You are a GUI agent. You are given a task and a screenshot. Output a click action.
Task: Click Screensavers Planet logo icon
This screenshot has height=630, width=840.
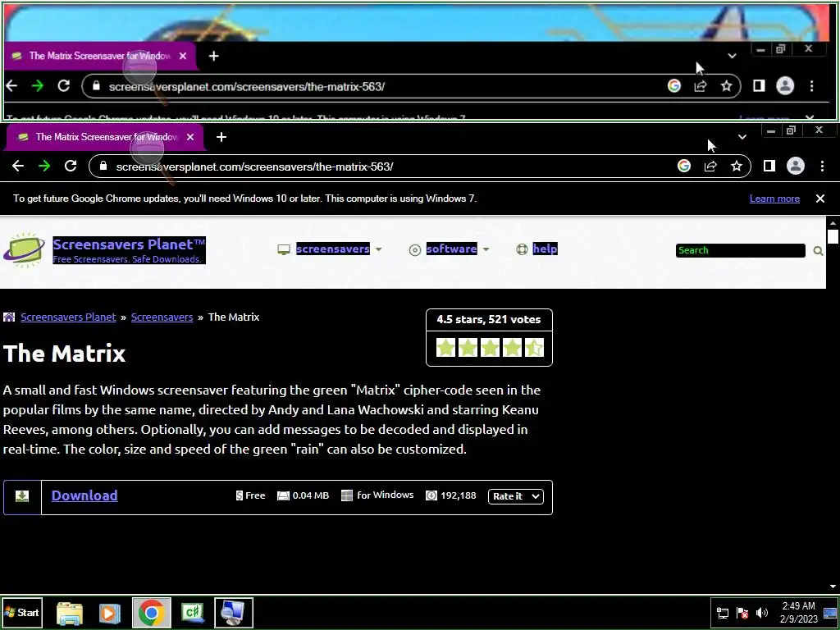(x=24, y=250)
